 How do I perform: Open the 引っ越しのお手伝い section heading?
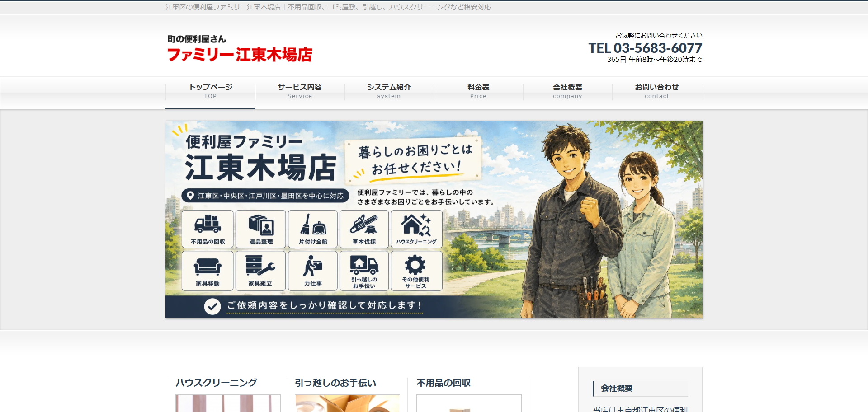335,383
